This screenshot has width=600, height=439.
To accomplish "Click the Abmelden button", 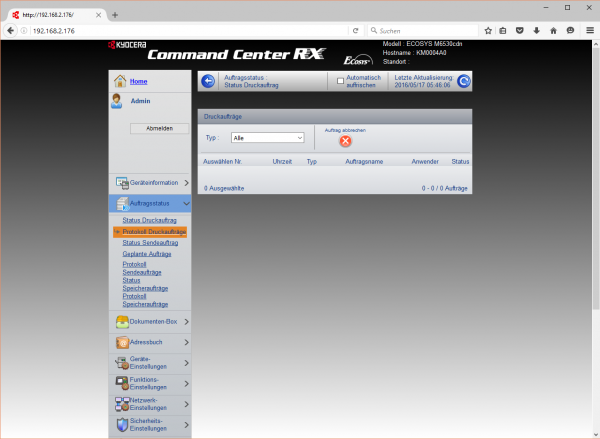I will click(152, 129).
